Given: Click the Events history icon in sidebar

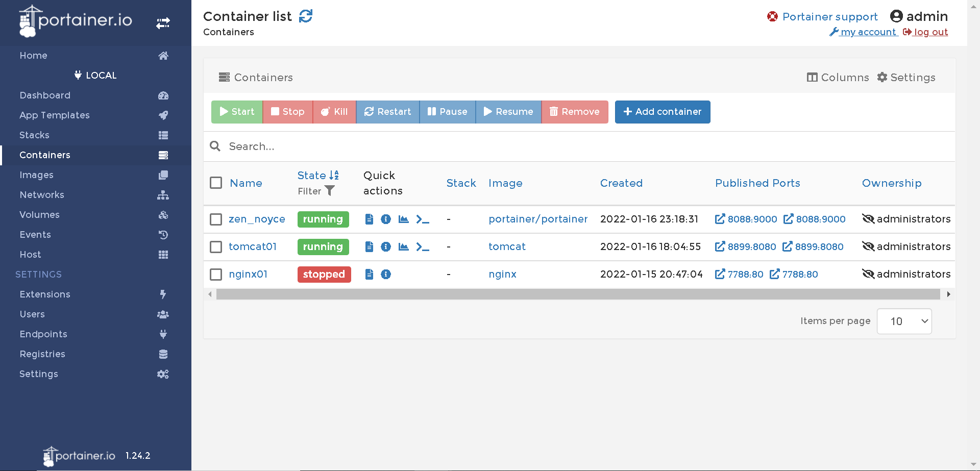Looking at the screenshot, I should point(163,235).
